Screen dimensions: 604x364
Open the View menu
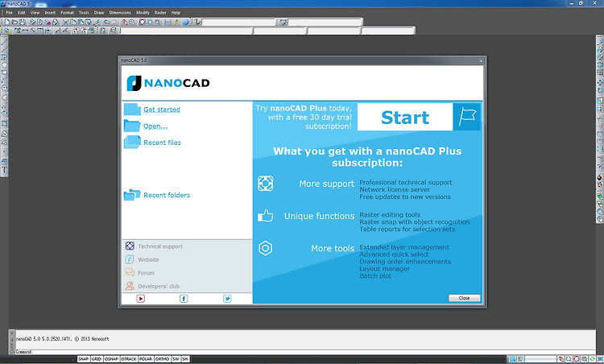point(35,13)
